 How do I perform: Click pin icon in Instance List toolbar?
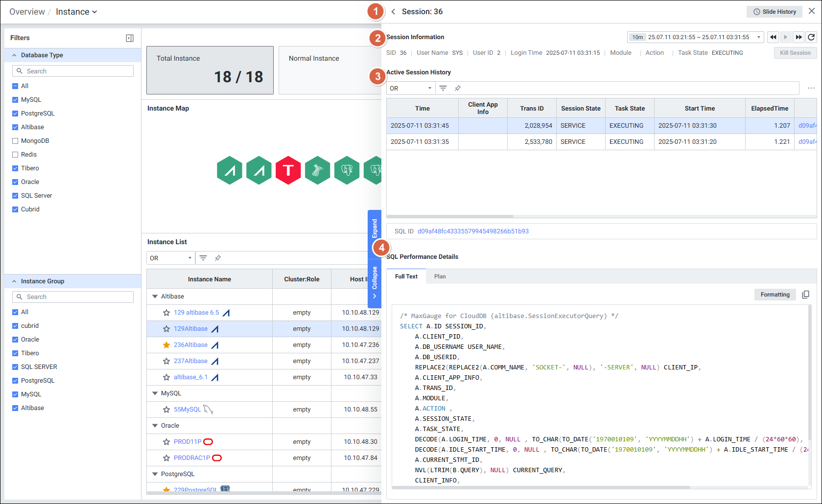pyautogui.click(x=218, y=258)
